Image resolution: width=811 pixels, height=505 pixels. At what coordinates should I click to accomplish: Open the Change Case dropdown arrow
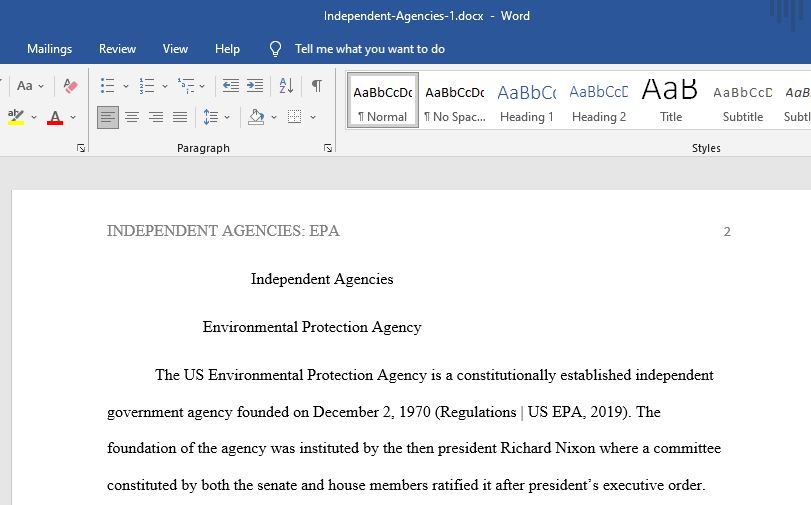tap(41, 86)
